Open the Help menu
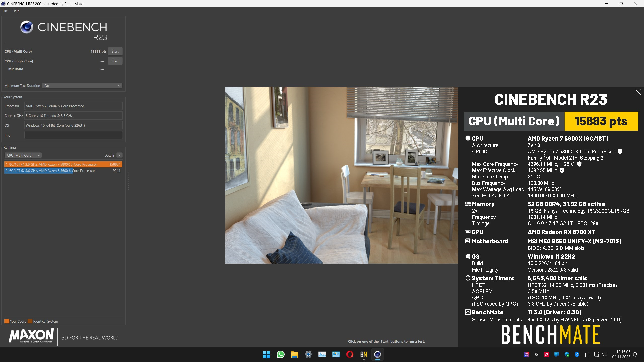Image resolution: width=644 pixels, height=362 pixels. pyautogui.click(x=16, y=11)
